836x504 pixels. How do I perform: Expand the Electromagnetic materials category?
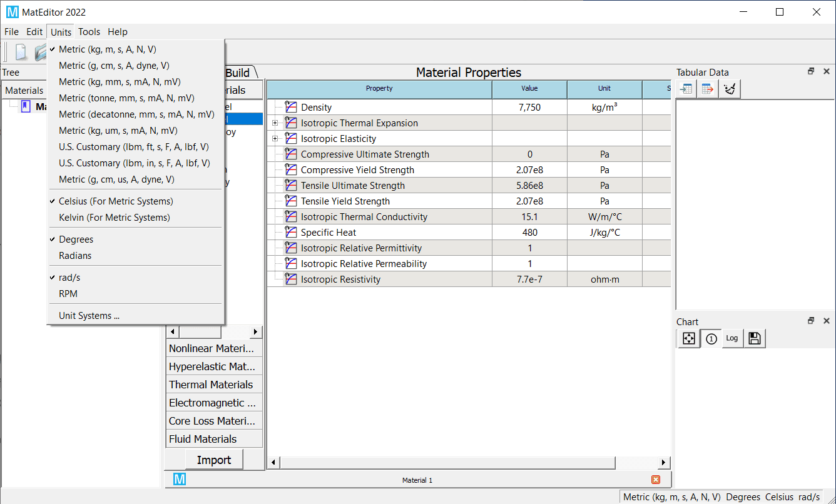click(x=213, y=403)
